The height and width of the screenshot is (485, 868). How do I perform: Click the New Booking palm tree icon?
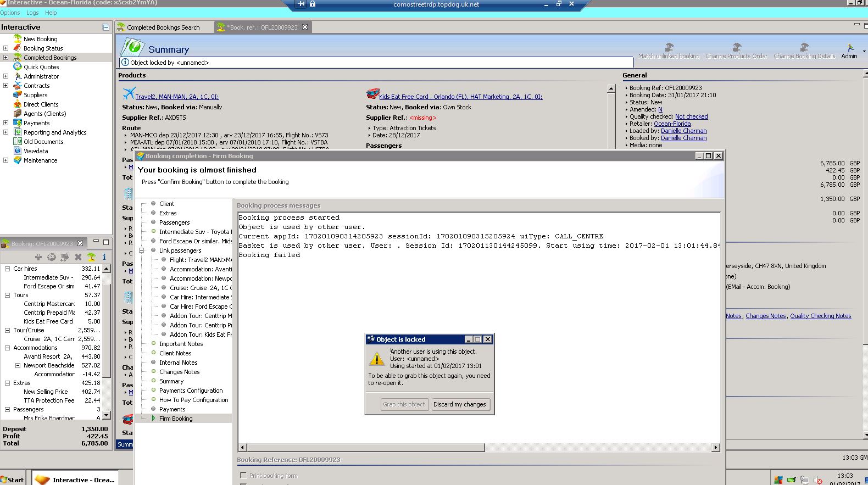pos(18,38)
